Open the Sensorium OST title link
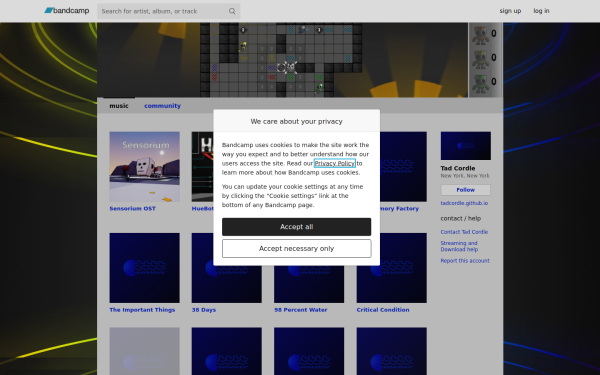This screenshot has width=600, height=375. (x=132, y=209)
